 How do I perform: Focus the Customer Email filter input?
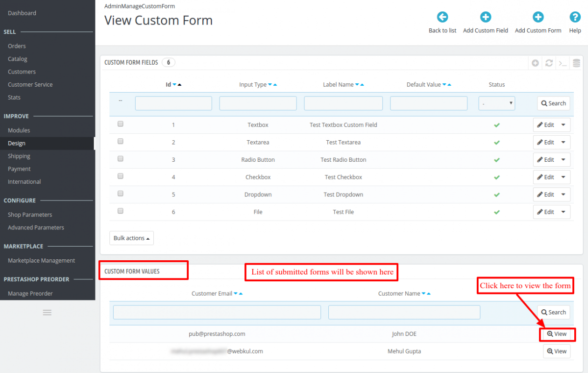(x=217, y=312)
